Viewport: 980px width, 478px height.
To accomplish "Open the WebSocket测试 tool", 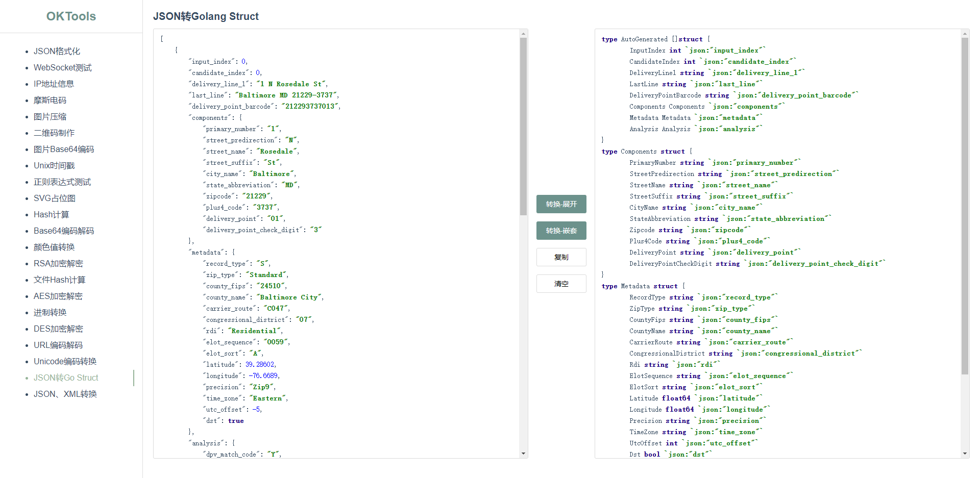I will (x=62, y=67).
